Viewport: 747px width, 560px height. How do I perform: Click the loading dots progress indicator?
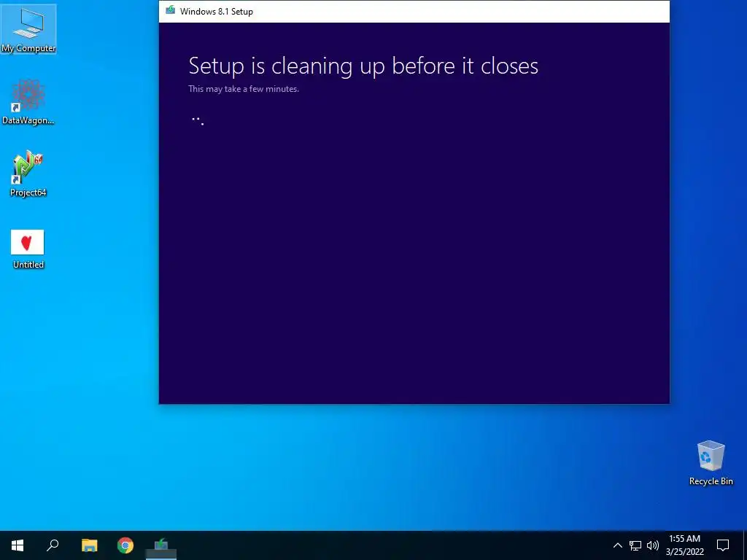(198, 120)
